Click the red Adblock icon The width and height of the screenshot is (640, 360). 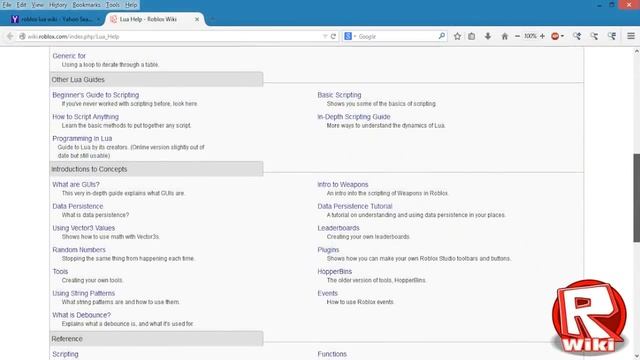555,36
